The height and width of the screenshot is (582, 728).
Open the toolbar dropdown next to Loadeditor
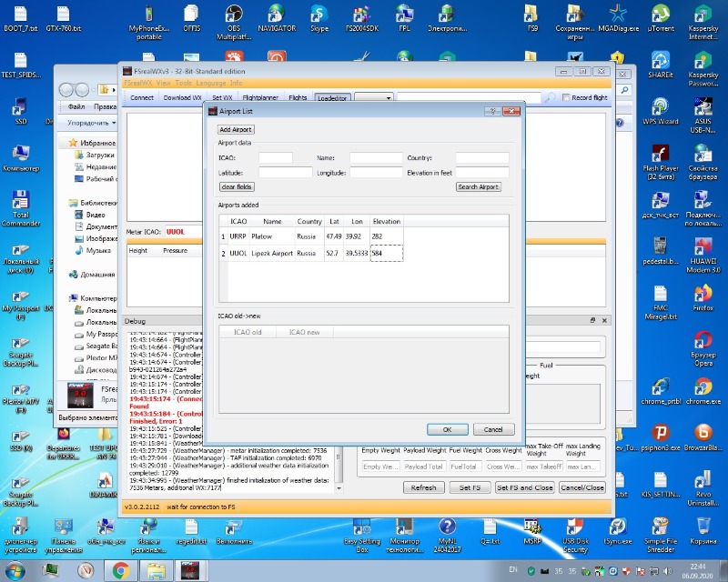[374, 97]
